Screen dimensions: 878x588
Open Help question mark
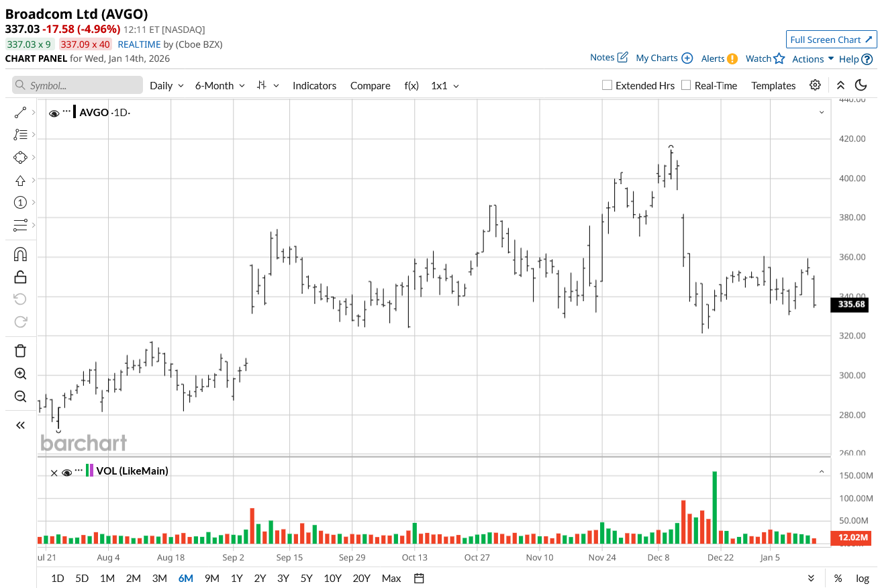[856, 59]
